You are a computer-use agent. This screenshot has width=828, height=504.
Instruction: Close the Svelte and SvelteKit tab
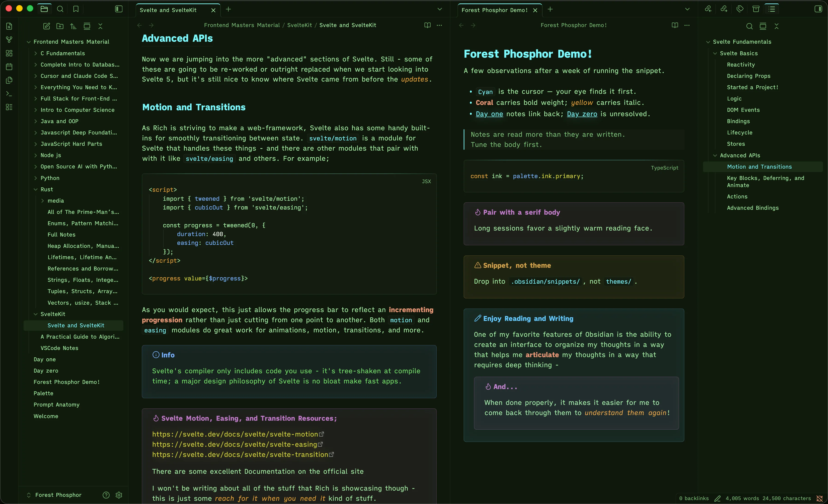[213, 10]
